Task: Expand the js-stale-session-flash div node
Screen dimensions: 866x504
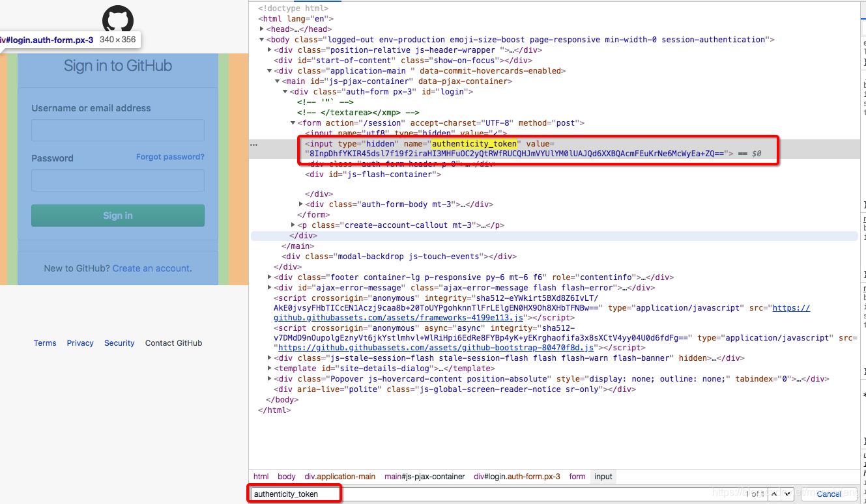Action: pos(270,358)
